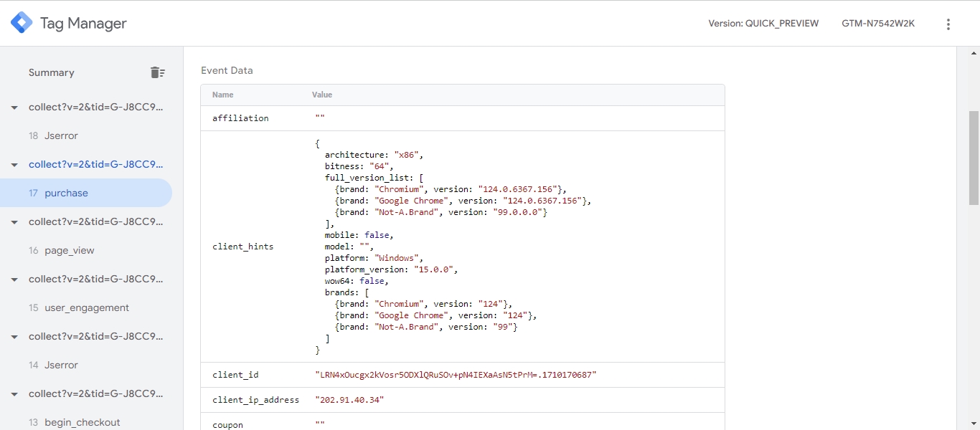Collapse the collect request containing 18 Jserror
980x430 pixels.
click(14, 107)
